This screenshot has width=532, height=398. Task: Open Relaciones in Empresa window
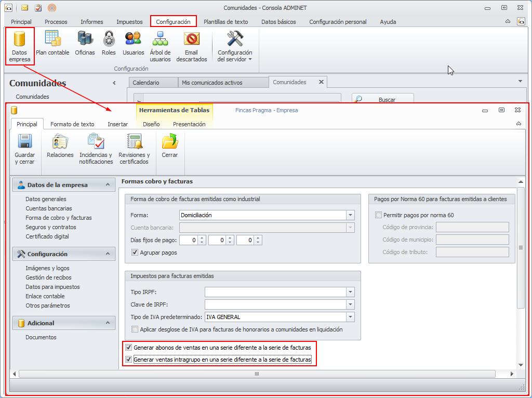click(60, 146)
